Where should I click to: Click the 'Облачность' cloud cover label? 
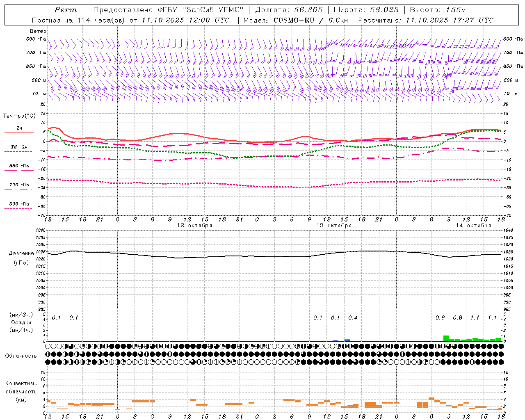(21, 356)
